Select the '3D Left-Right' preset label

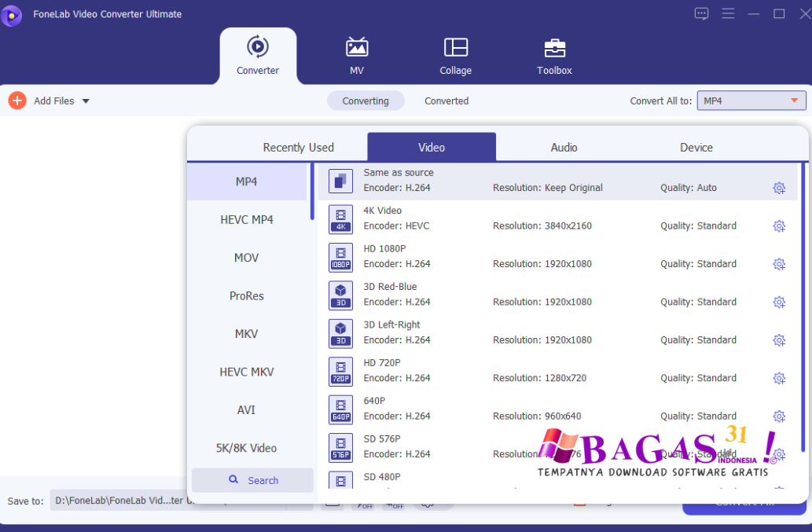tap(391, 325)
